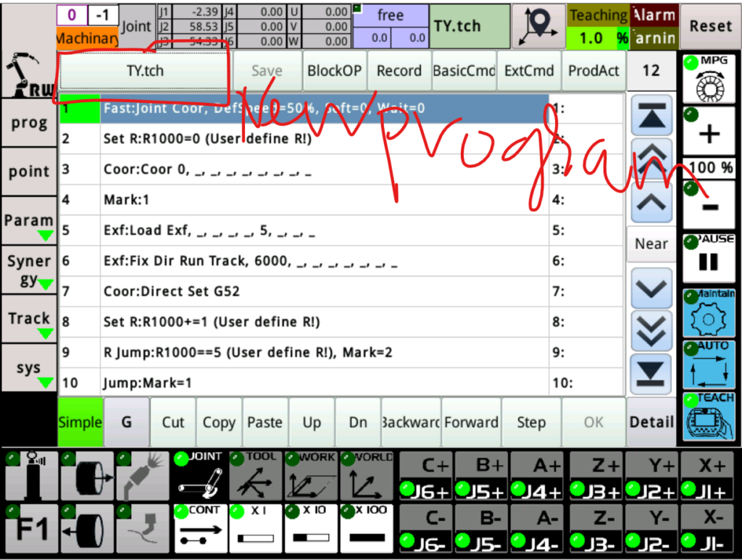Open the ExtCmd command tab

pyautogui.click(x=529, y=71)
